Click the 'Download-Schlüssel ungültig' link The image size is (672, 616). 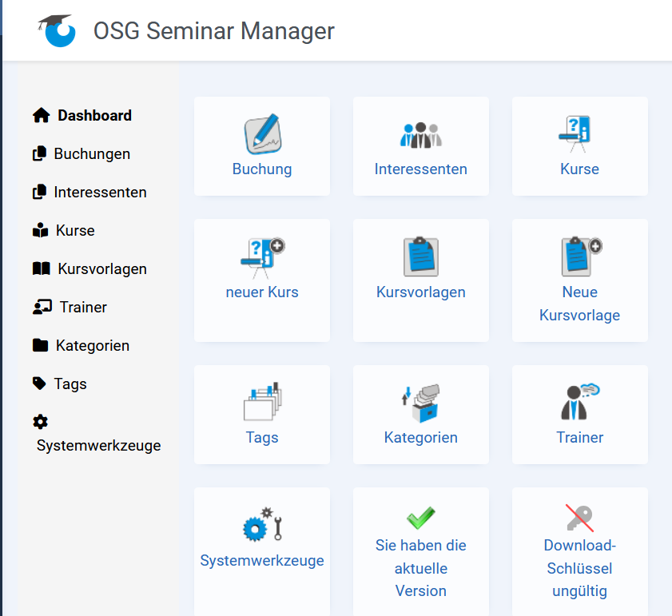579,568
